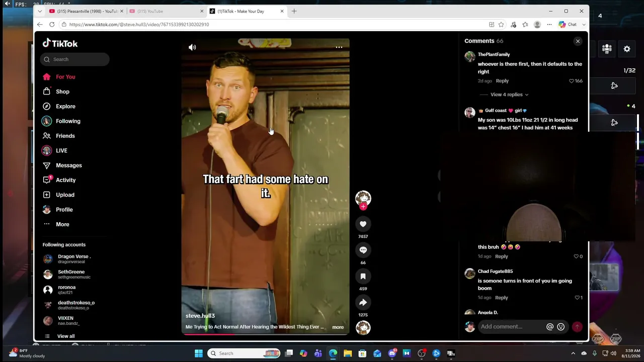Like the video with the heart icon
The image size is (644, 362).
[x=363, y=224]
